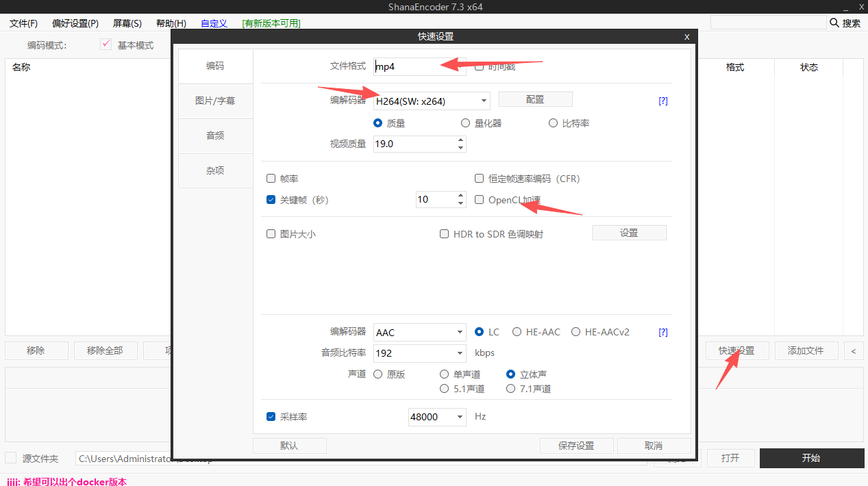Select the 比特率 encoding mode radio button
This screenshot has width=868, height=486.
tap(553, 123)
